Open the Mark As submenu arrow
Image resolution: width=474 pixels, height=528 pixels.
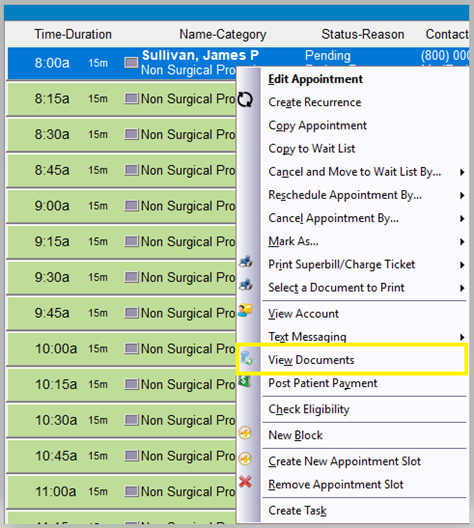coord(462,242)
